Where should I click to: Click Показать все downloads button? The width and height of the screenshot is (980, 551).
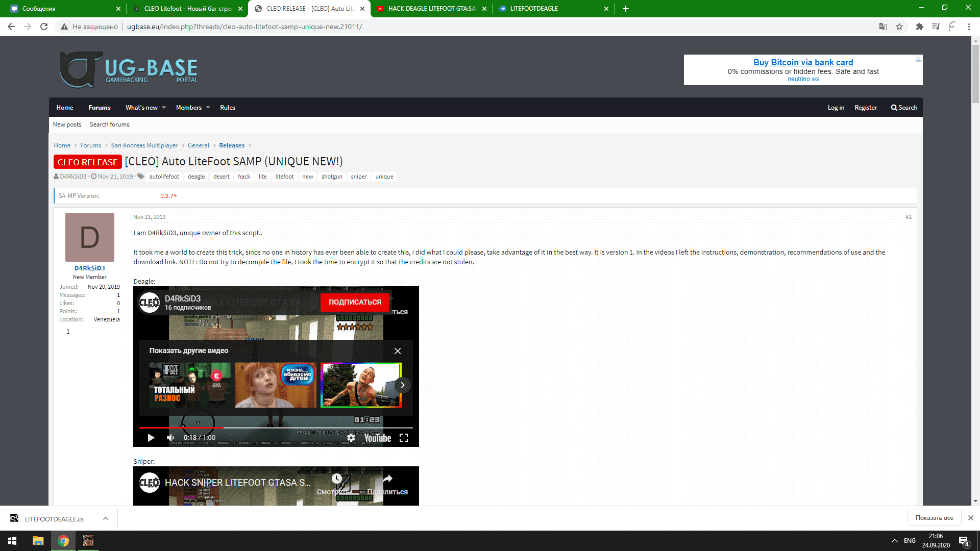tap(934, 518)
